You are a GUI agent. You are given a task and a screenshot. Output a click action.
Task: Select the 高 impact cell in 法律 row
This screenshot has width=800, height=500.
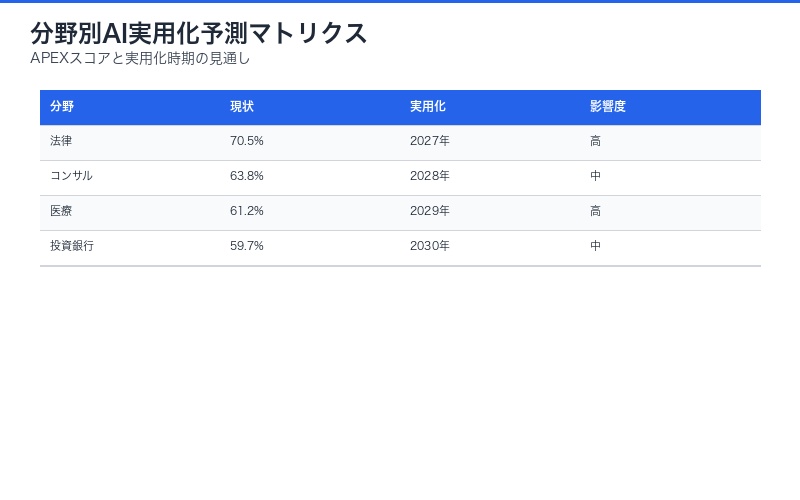click(596, 142)
